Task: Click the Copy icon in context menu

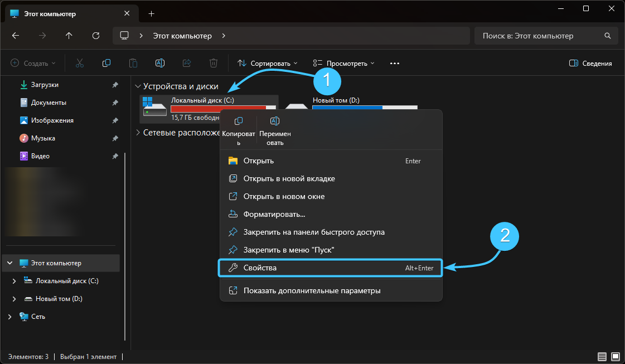Action: [x=239, y=122]
